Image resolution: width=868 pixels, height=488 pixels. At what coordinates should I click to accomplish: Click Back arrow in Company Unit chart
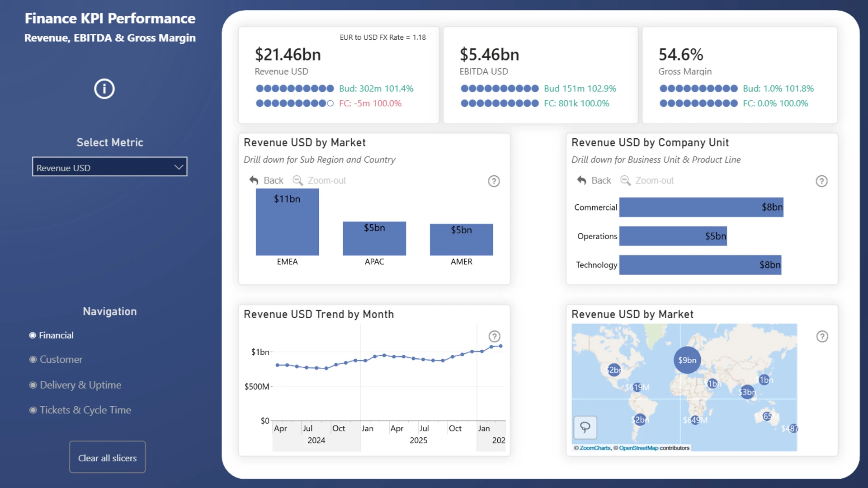[x=581, y=180]
